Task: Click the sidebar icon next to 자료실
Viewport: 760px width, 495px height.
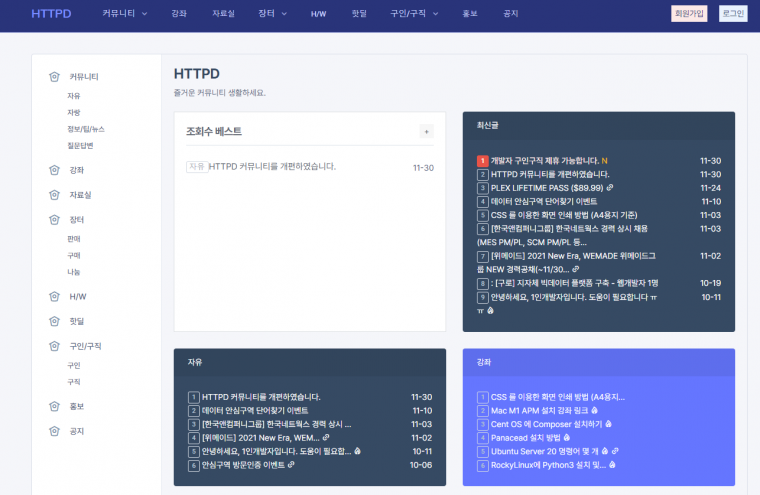Action: coord(54,195)
